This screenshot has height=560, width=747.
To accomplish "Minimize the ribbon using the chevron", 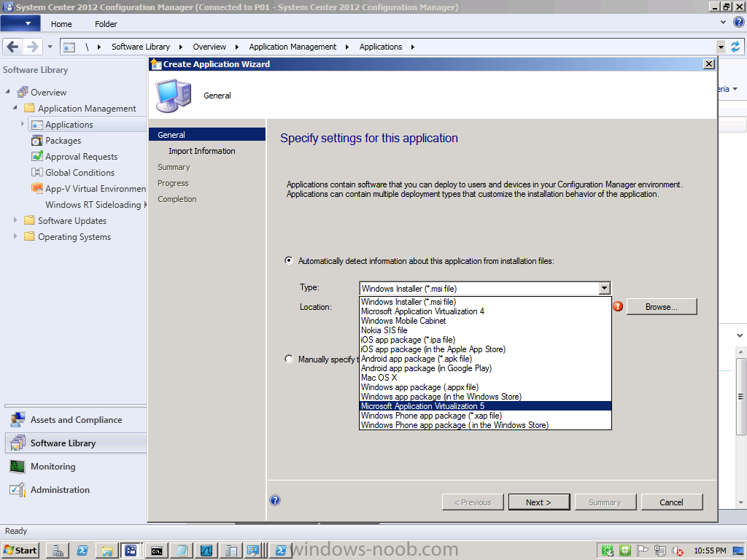I will (x=723, y=22).
